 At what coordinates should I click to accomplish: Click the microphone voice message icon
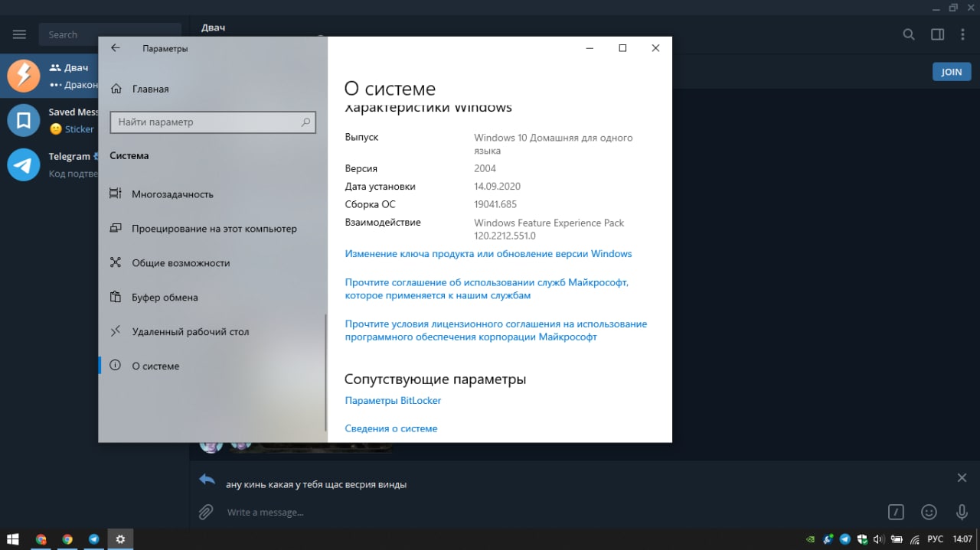pyautogui.click(x=962, y=512)
